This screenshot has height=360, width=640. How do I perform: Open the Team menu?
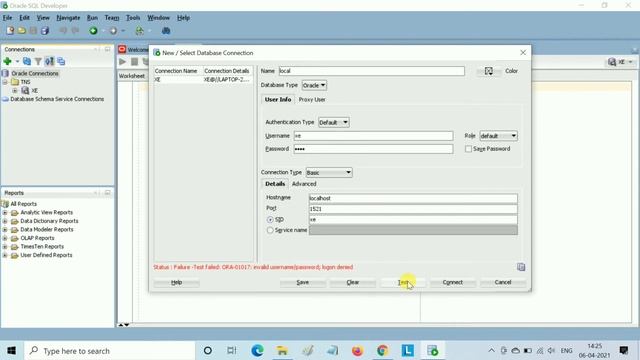pyautogui.click(x=112, y=18)
